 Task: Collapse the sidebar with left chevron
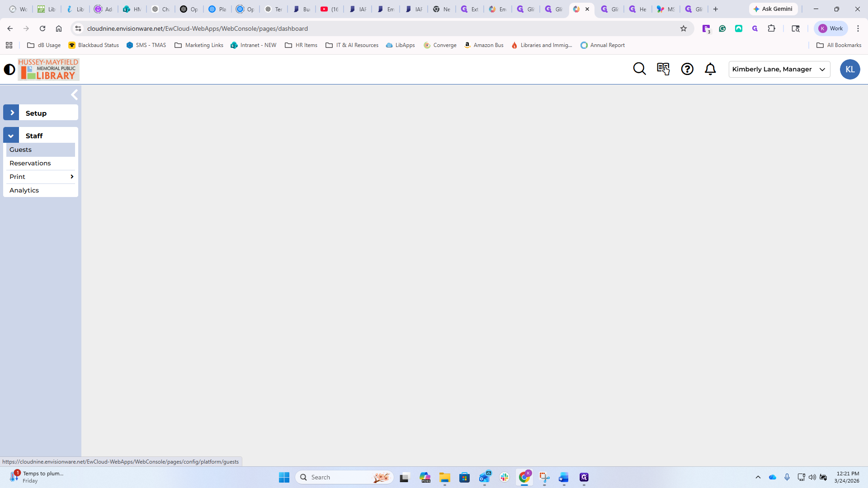pos(75,95)
